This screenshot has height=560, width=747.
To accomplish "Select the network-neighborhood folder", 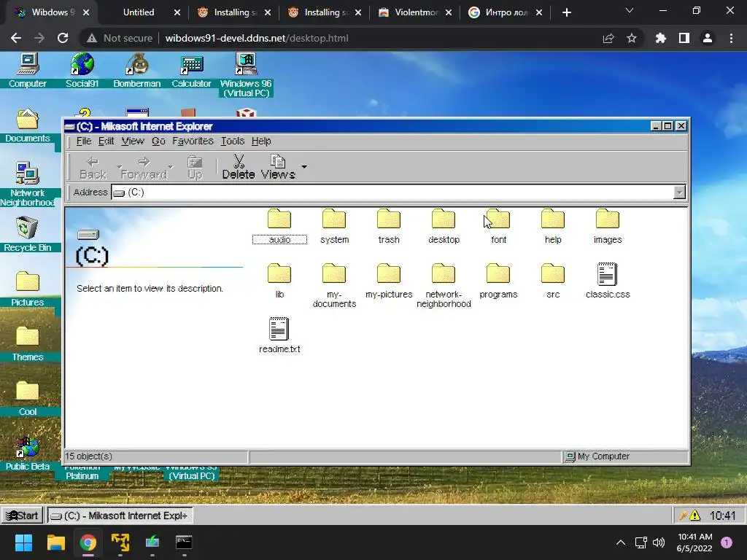I will click(x=444, y=285).
